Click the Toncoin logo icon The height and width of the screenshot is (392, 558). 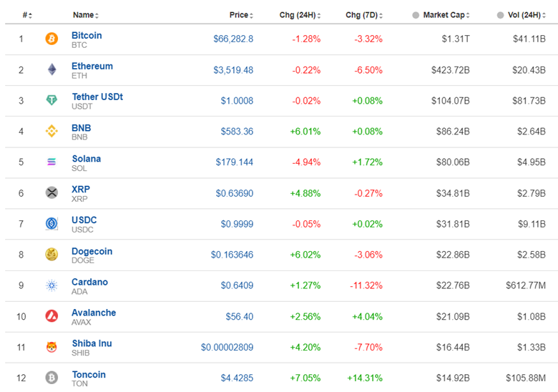click(x=52, y=378)
